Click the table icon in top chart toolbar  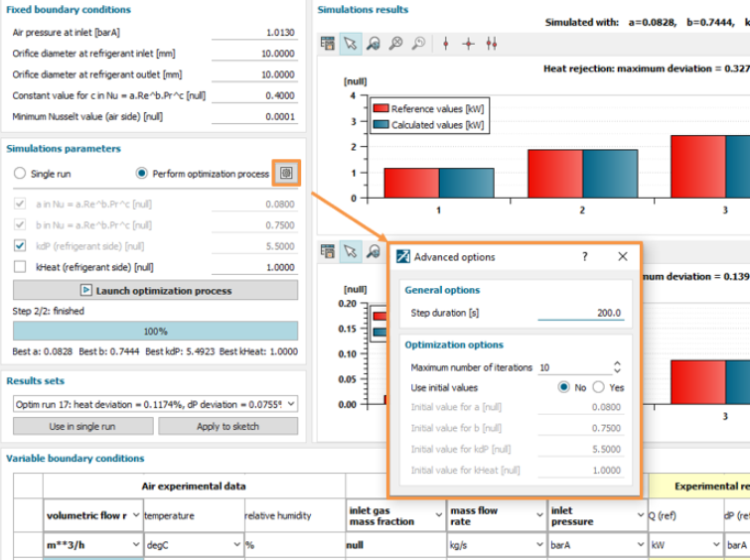pos(329,43)
